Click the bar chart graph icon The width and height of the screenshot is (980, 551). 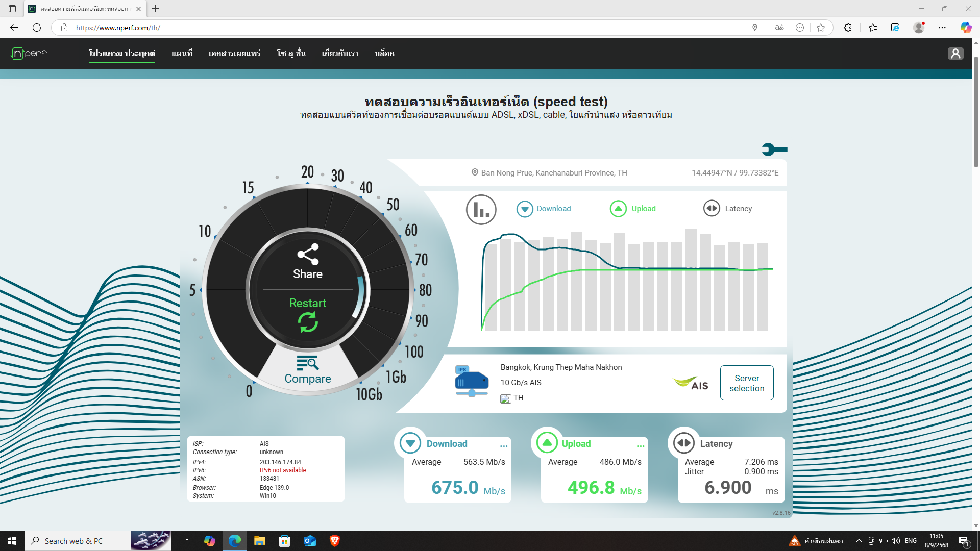[481, 209]
